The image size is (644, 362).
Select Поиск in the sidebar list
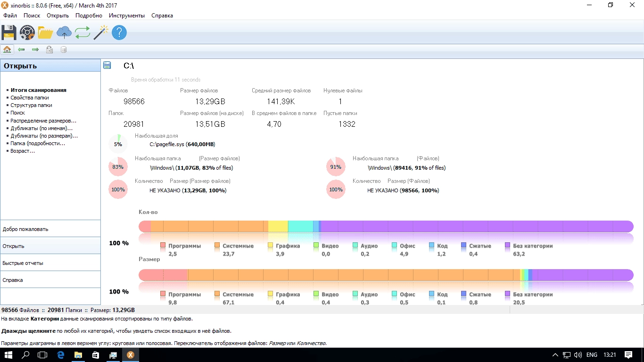click(17, 113)
